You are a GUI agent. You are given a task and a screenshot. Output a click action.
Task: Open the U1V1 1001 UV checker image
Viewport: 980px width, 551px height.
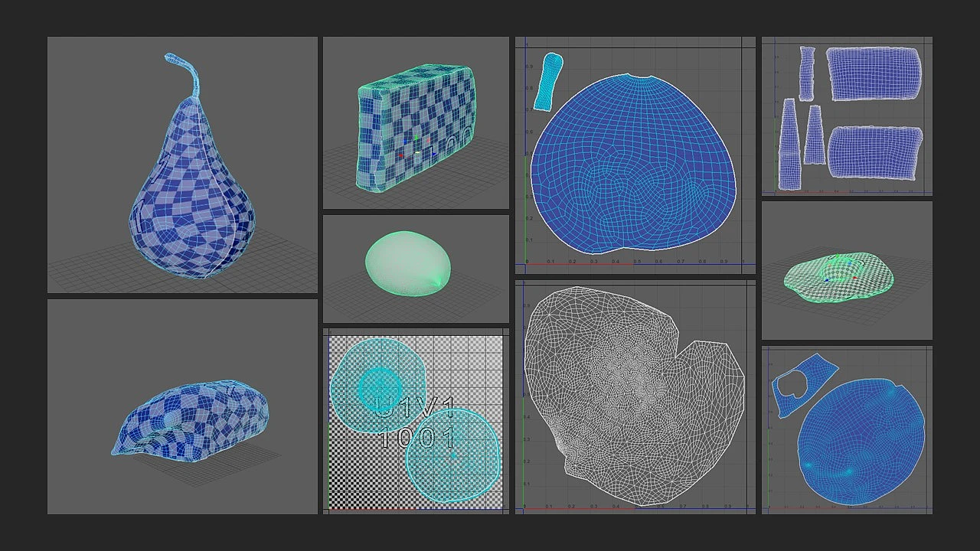coord(416,422)
